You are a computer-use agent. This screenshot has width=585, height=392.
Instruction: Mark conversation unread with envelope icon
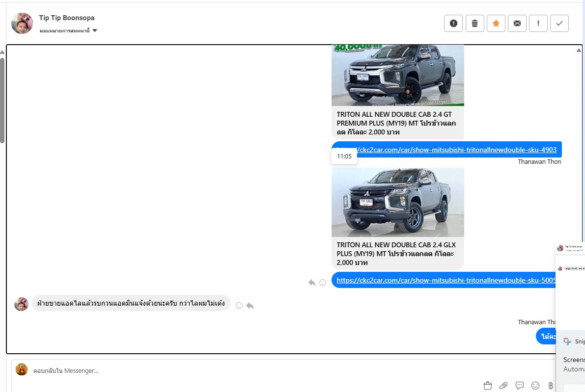click(517, 23)
